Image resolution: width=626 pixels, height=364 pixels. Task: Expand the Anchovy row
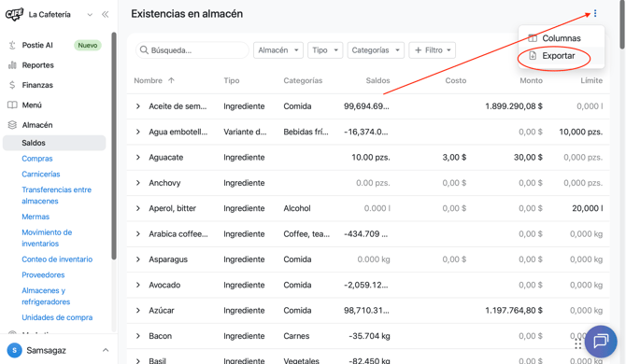click(137, 183)
